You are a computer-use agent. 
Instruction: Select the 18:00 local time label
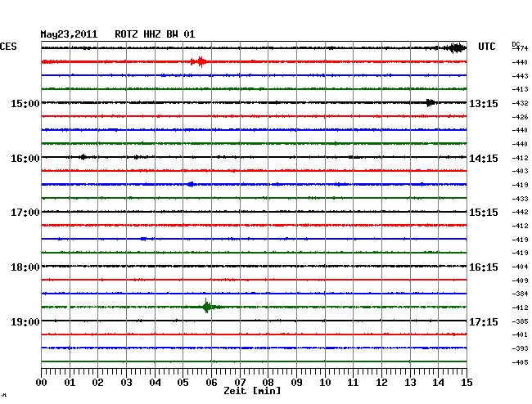point(25,267)
